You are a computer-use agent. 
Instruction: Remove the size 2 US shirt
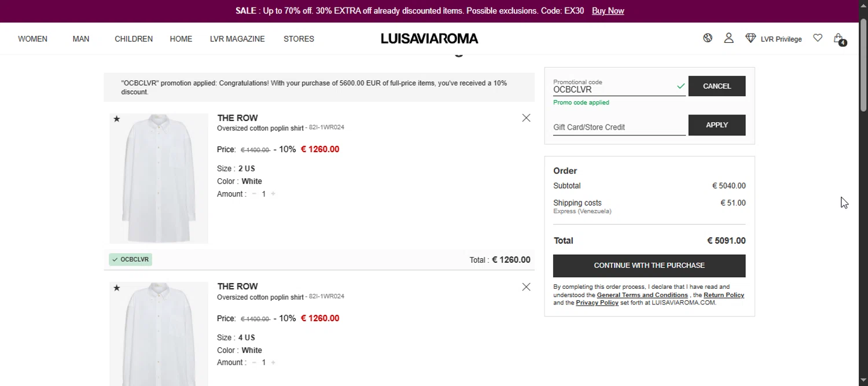(x=526, y=118)
